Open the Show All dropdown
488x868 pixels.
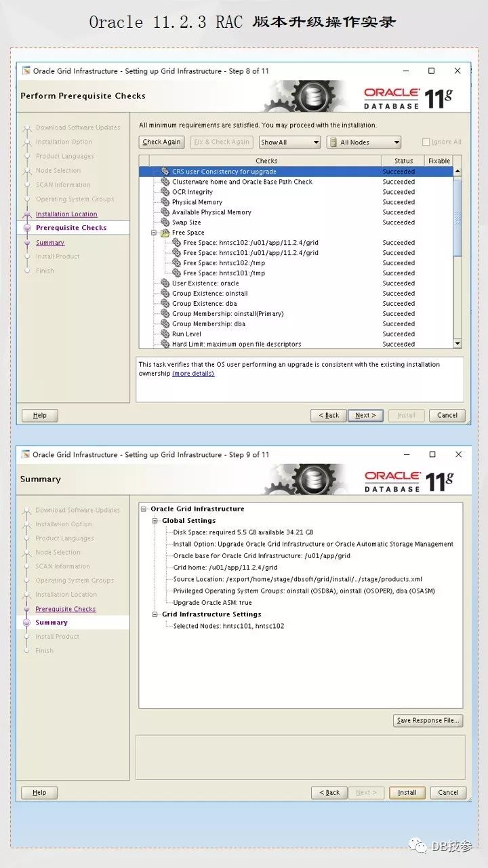click(x=289, y=142)
